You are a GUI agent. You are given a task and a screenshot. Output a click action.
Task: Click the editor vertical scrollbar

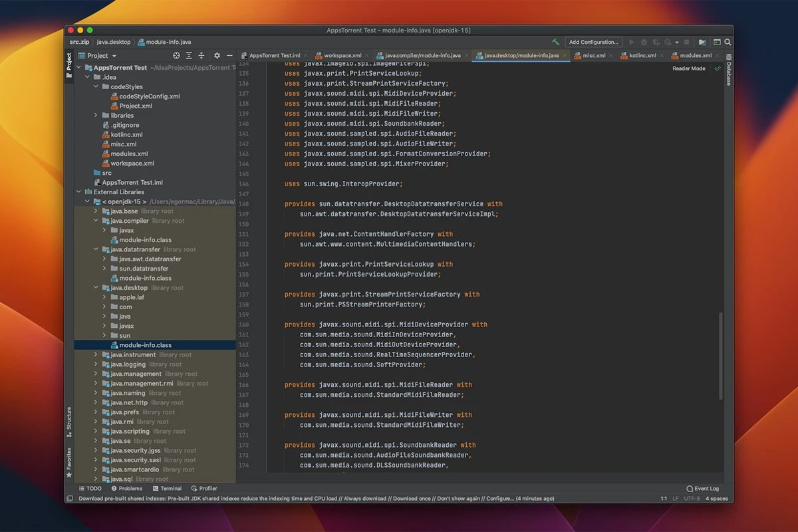720,356
